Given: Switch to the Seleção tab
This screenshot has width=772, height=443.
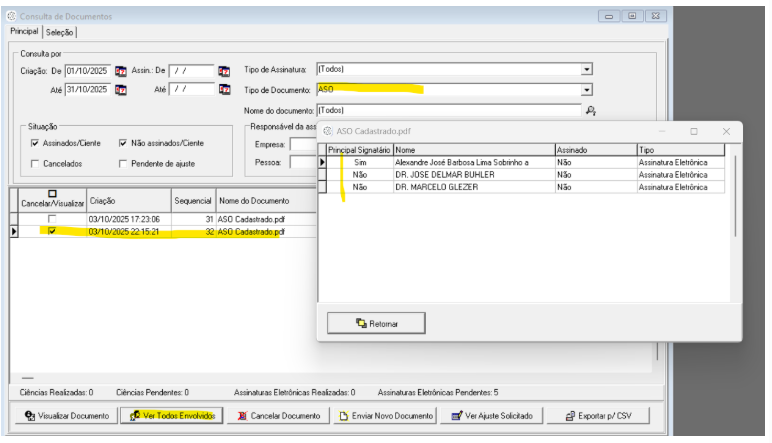Looking at the screenshot, I should (59, 32).
